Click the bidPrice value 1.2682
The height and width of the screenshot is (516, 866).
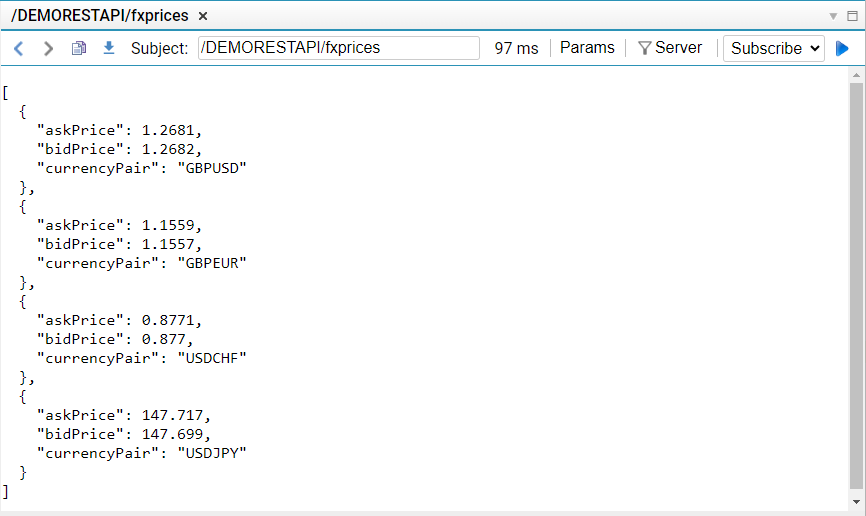click(168, 149)
